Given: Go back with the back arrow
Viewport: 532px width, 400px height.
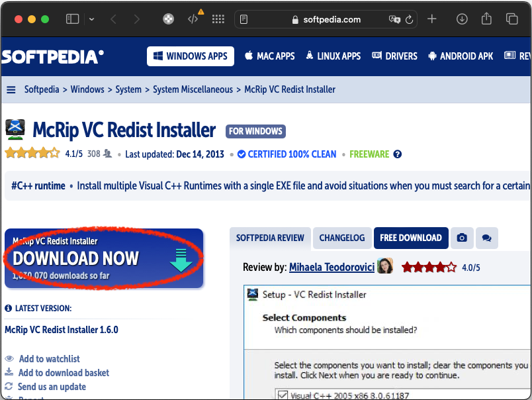Looking at the screenshot, I should point(114,19).
